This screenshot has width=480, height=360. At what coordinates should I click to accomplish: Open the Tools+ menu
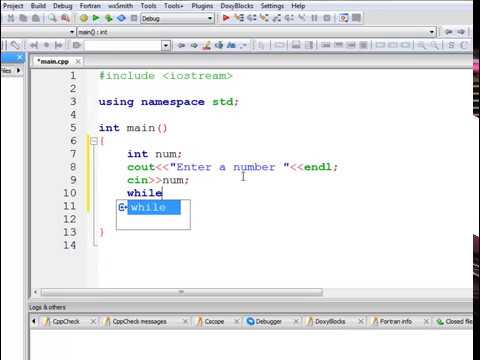(174, 6)
